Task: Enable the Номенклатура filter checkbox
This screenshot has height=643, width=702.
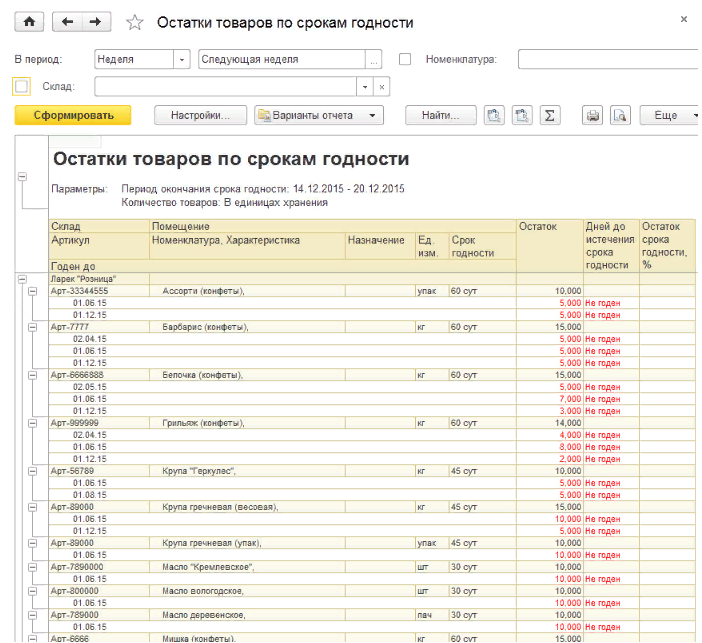Action: (405, 59)
